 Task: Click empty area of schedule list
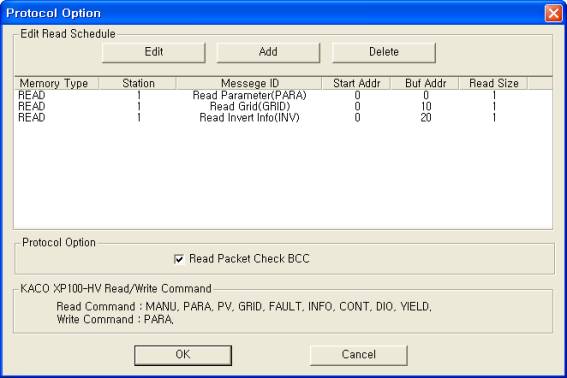[283, 175]
